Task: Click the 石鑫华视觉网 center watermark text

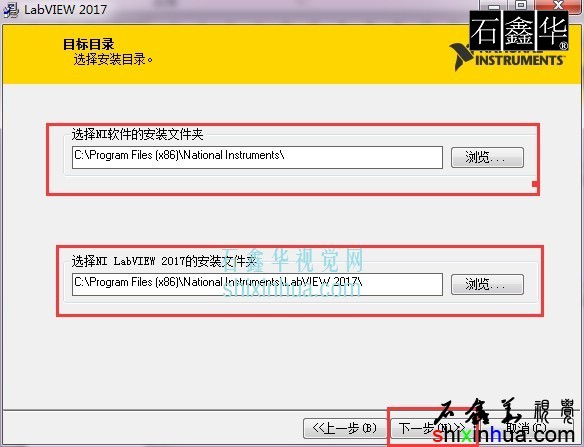Action: pyautogui.click(x=293, y=261)
